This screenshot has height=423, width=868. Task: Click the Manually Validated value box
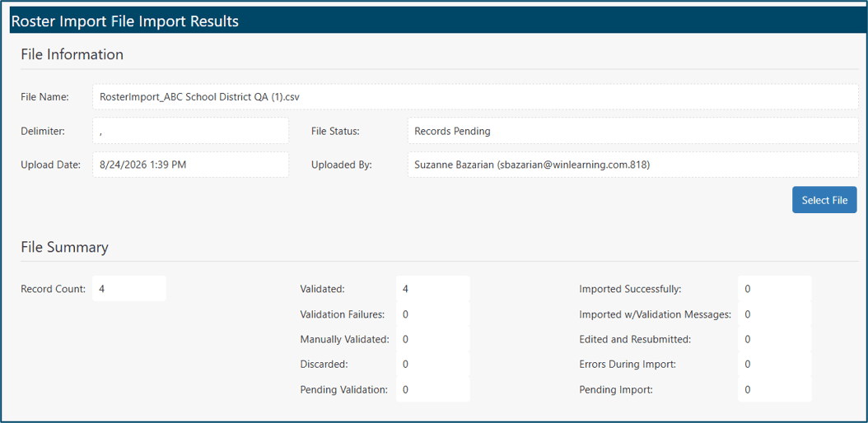433,339
